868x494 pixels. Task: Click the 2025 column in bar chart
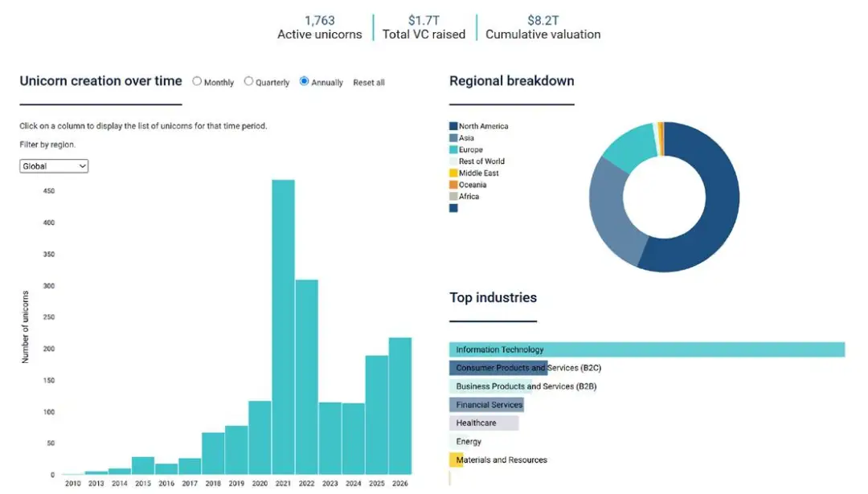pos(377,415)
